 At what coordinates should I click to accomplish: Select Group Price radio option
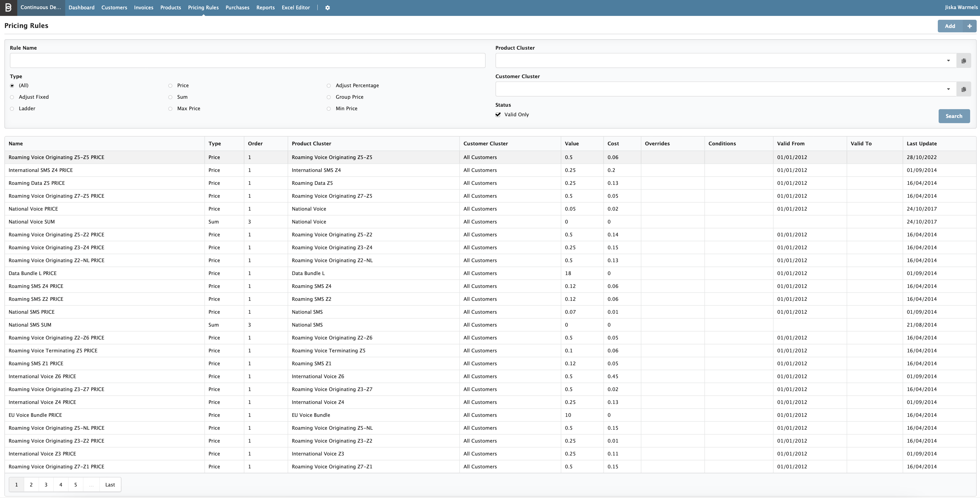(x=329, y=97)
